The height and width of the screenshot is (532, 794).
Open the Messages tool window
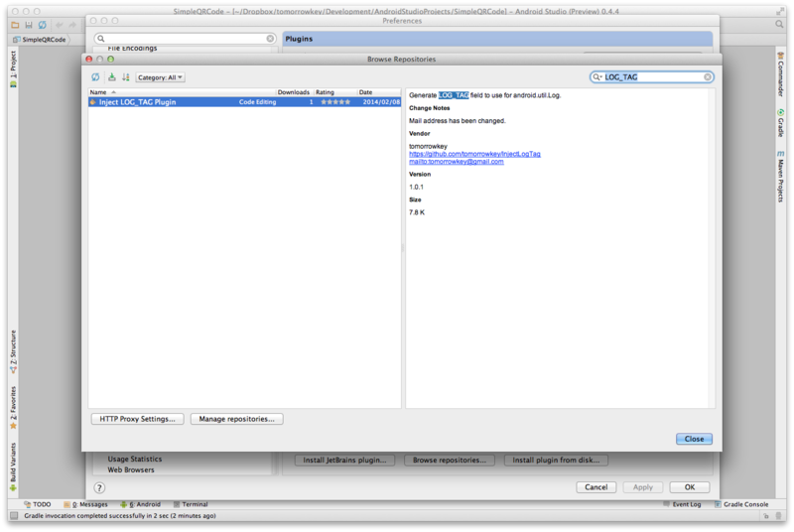(86, 504)
